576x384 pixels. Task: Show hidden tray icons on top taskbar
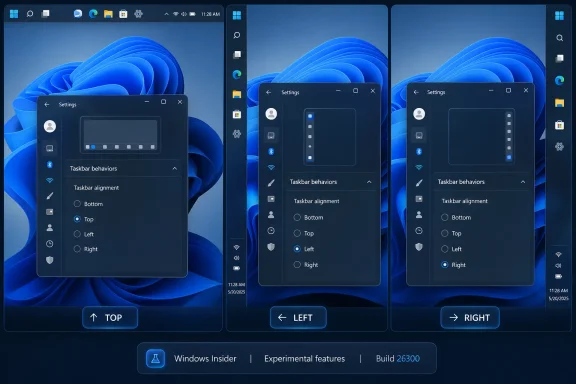pos(166,14)
